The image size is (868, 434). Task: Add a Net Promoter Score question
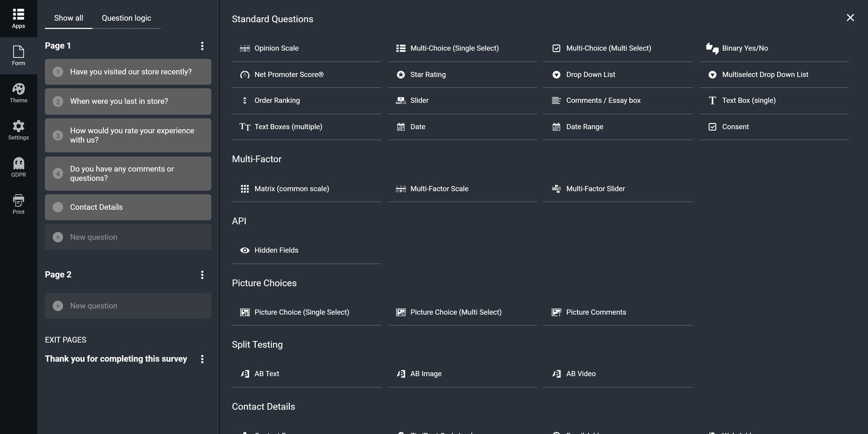(x=289, y=74)
